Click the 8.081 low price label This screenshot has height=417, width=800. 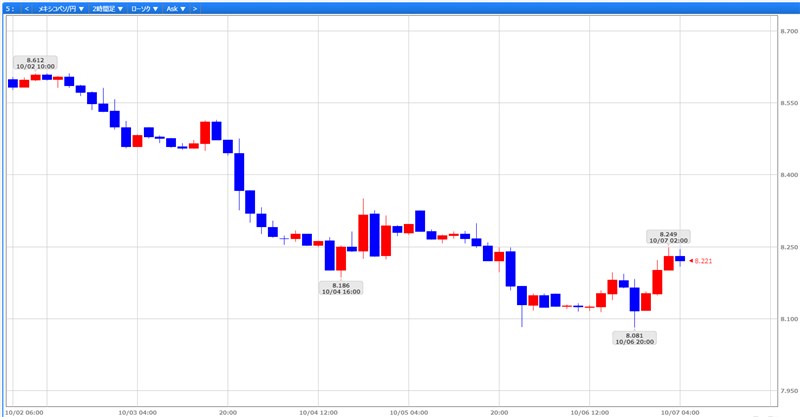click(x=634, y=338)
